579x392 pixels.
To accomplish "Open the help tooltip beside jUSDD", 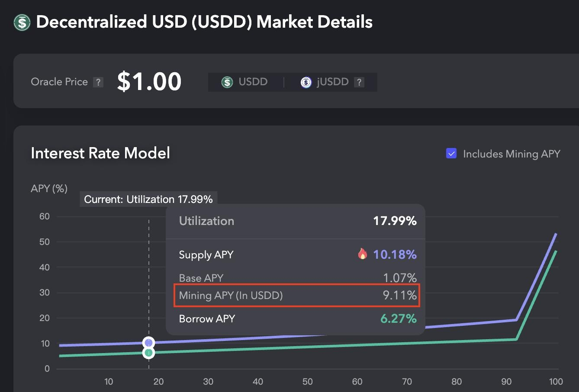I will 359,82.
